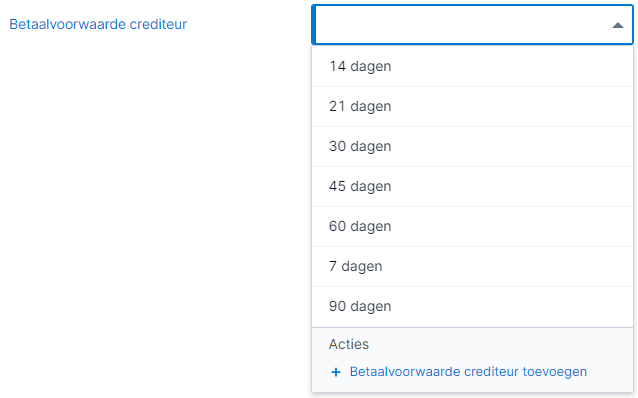Image resolution: width=638 pixels, height=398 pixels.
Task: Add a new creditor payment condition
Action: coord(468,372)
